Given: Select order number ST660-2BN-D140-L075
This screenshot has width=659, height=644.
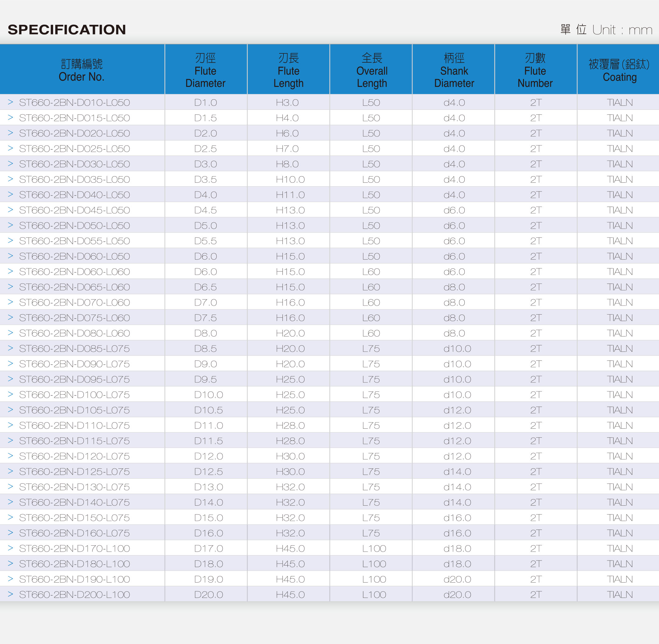Looking at the screenshot, I should click(74, 502).
